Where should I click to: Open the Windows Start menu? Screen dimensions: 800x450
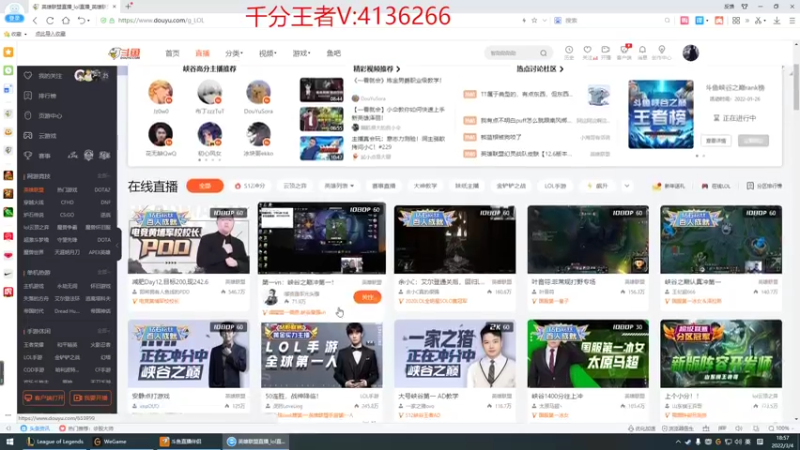coord(10,441)
